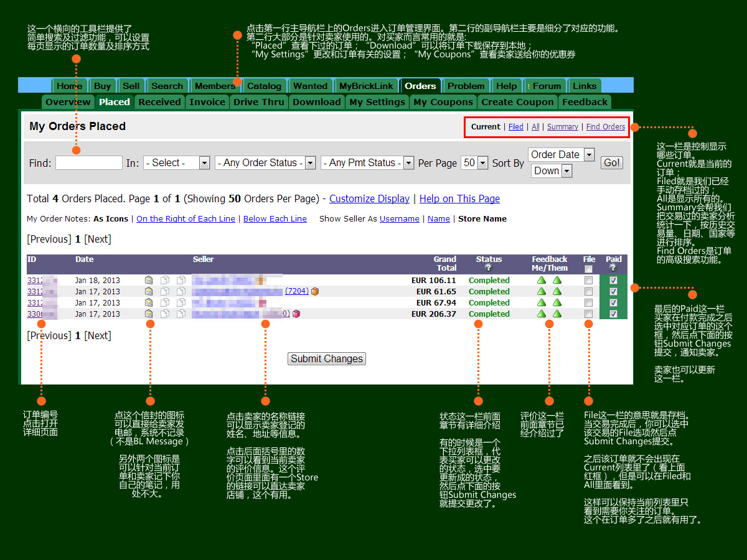Toggle the File header select-all checkbox

pyautogui.click(x=588, y=269)
